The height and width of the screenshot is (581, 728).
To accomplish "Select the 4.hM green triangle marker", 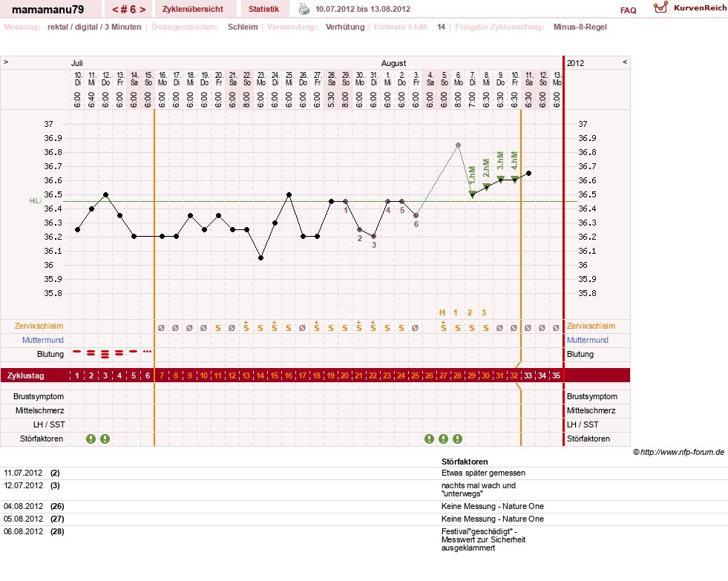I will coord(514,180).
